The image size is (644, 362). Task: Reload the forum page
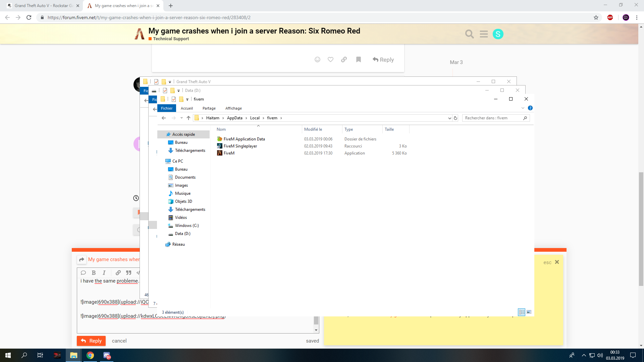click(29, 17)
